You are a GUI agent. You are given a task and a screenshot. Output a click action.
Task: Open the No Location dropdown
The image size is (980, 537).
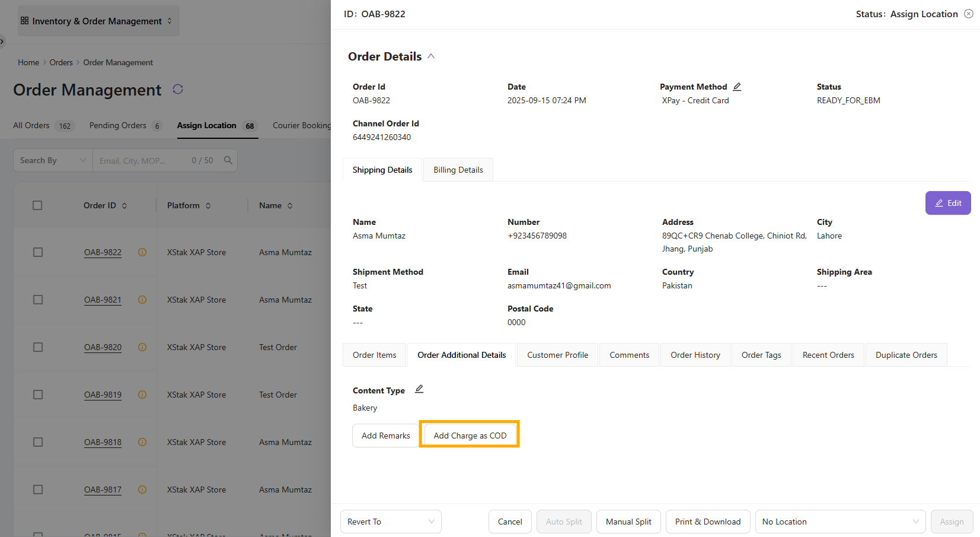(839, 522)
